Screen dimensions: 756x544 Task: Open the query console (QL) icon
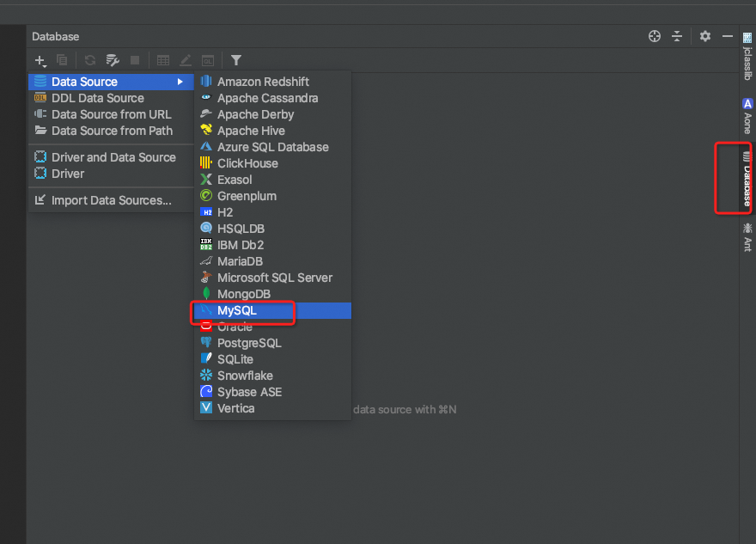(x=208, y=60)
